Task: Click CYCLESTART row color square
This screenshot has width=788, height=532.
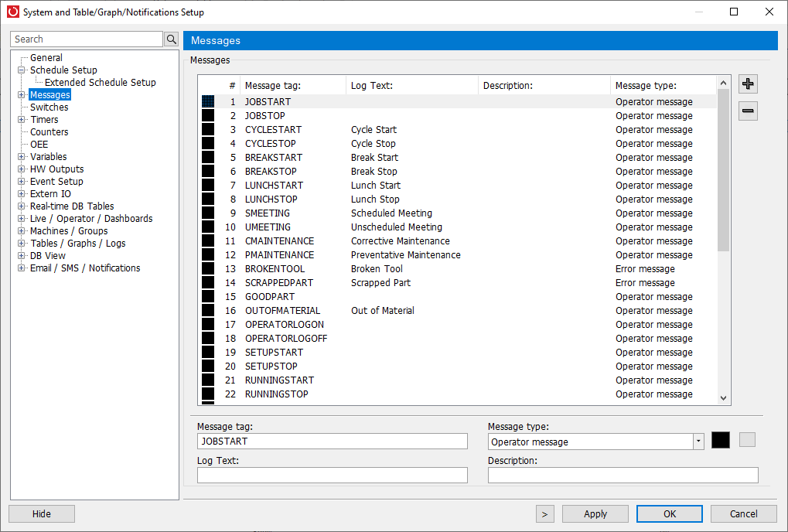Action: 208,130
